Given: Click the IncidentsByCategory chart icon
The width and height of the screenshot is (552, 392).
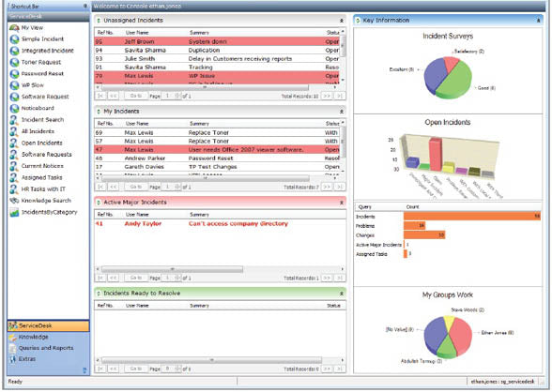Looking at the screenshot, I should 14,212.
